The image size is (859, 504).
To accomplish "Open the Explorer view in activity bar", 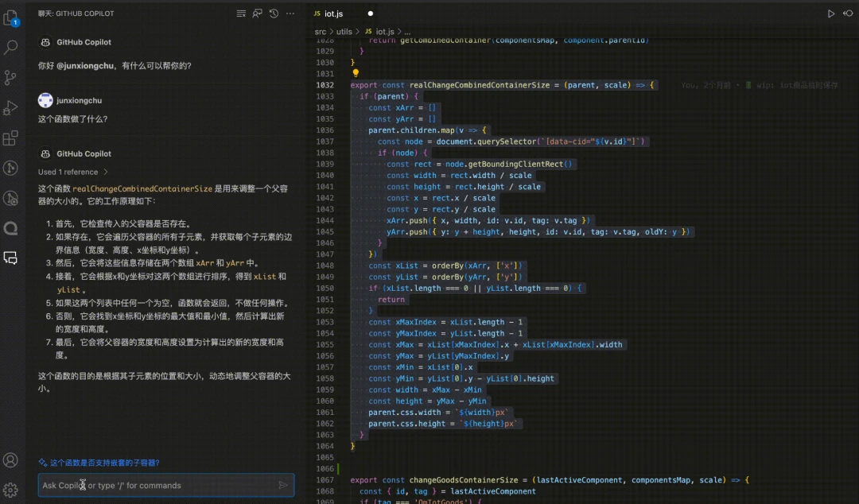I will [11, 18].
